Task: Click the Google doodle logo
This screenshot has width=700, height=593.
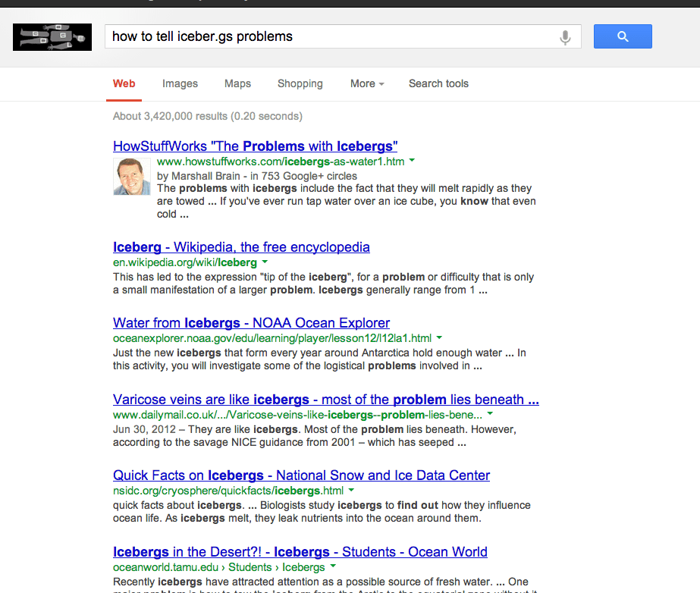Action: click(52, 37)
